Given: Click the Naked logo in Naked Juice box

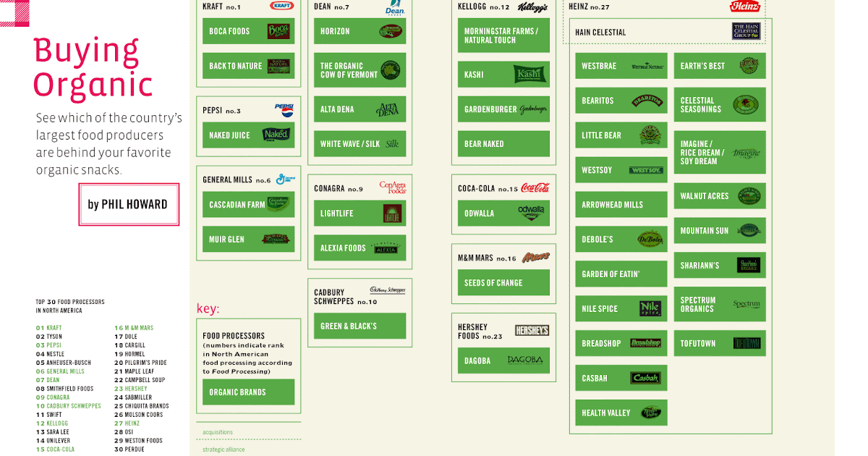Looking at the screenshot, I should pyautogui.click(x=276, y=135).
